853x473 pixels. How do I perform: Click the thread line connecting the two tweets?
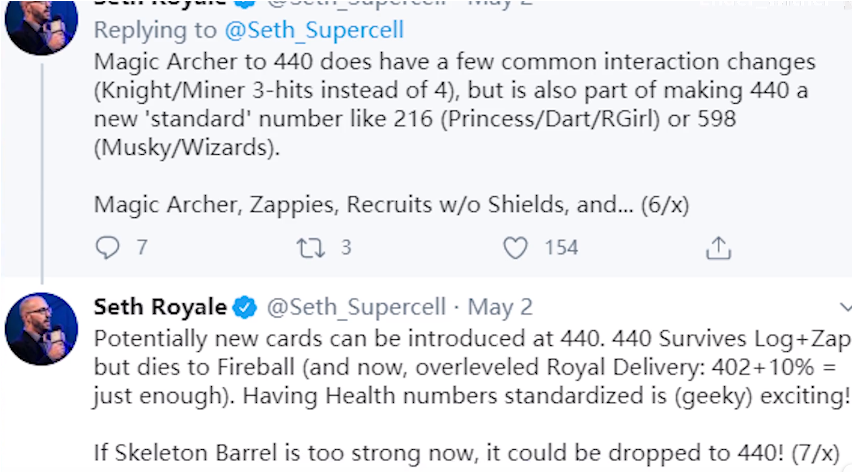click(42, 173)
